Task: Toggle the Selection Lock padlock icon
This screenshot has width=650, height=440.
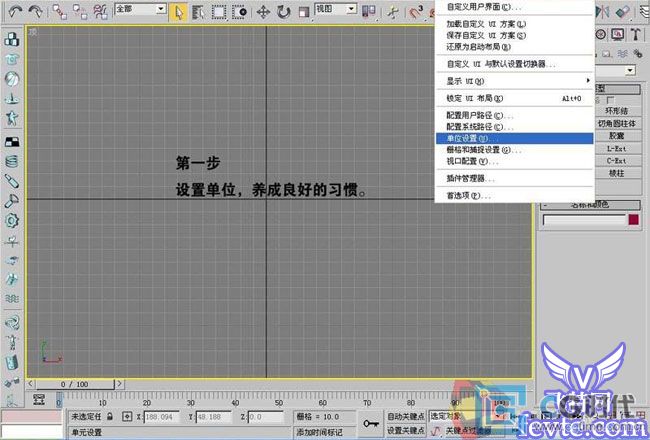Action: [x=110, y=416]
